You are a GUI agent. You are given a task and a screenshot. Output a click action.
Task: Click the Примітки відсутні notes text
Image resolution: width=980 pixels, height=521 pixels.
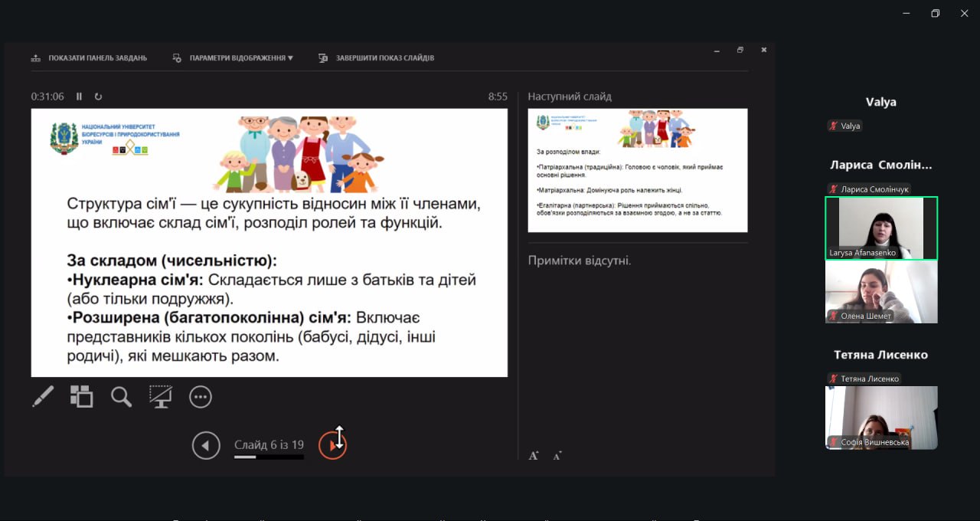coord(580,260)
